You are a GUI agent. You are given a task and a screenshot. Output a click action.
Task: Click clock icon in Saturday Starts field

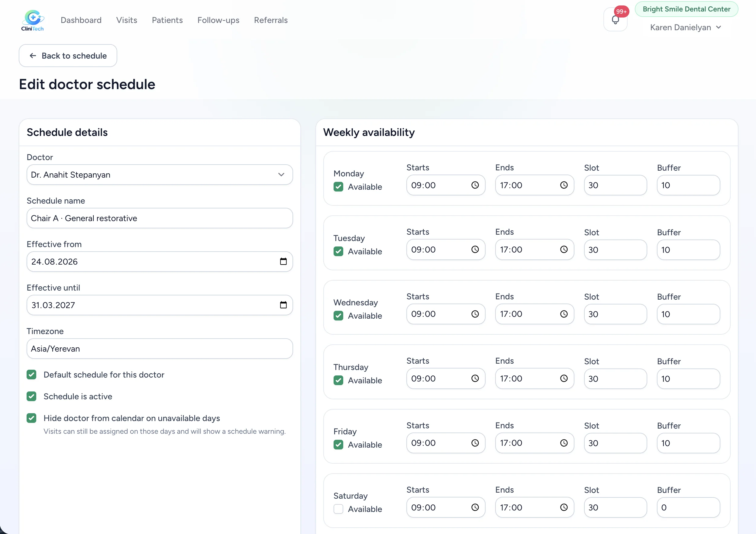(475, 507)
